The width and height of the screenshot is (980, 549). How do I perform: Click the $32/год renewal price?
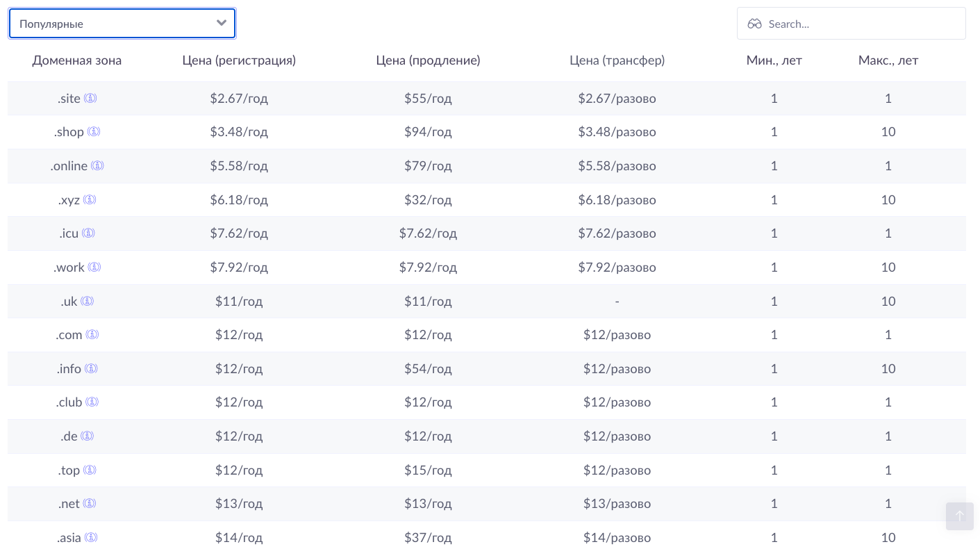(x=428, y=200)
